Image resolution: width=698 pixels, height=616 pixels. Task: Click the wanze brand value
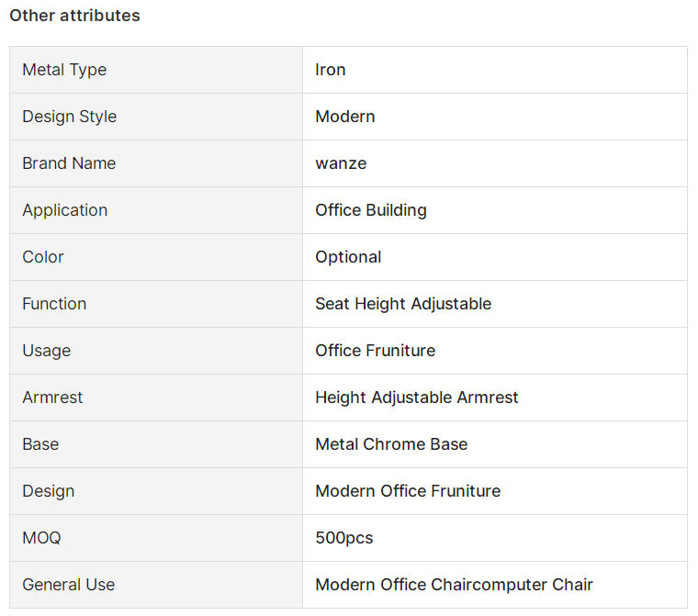341,163
